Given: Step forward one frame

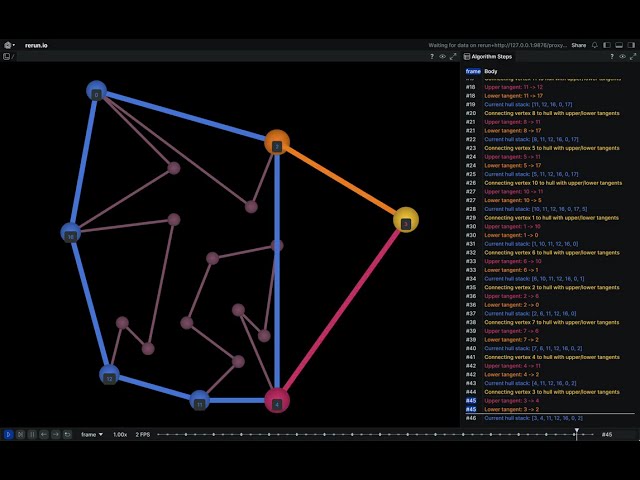Looking at the screenshot, I should coord(56,435).
